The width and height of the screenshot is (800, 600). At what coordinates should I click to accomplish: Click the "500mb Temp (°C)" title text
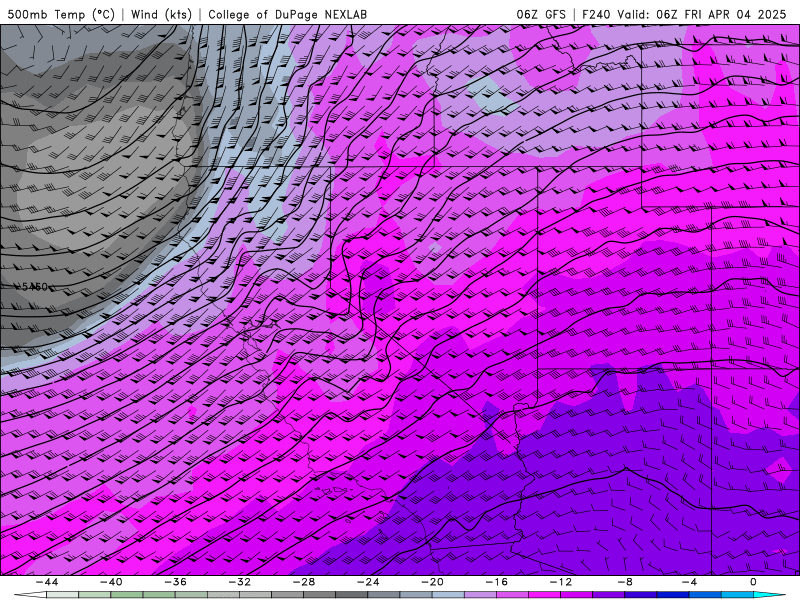(x=61, y=14)
